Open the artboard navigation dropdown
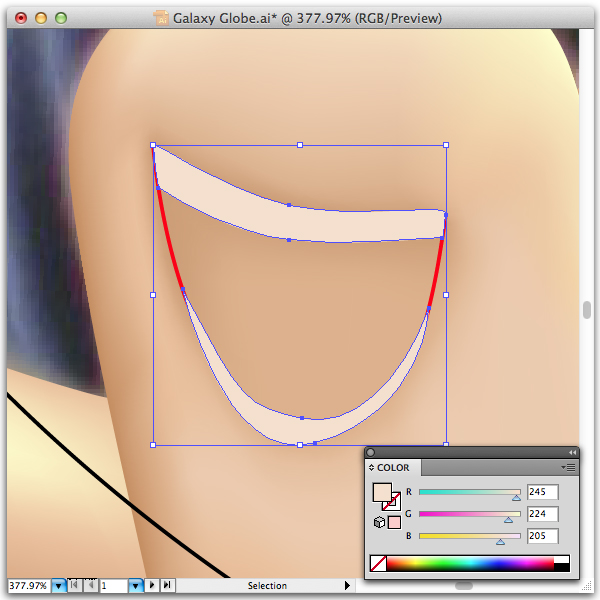This screenshot has height=600, width=600. click(135, 585)
